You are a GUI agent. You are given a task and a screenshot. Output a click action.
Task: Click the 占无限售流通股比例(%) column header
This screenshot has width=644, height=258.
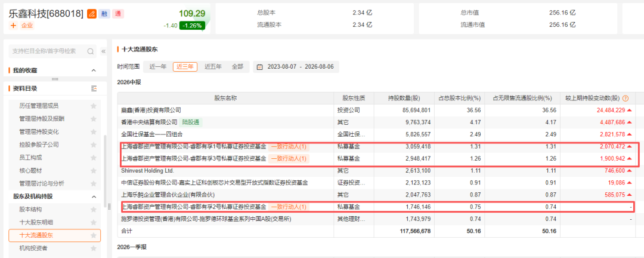522,99
